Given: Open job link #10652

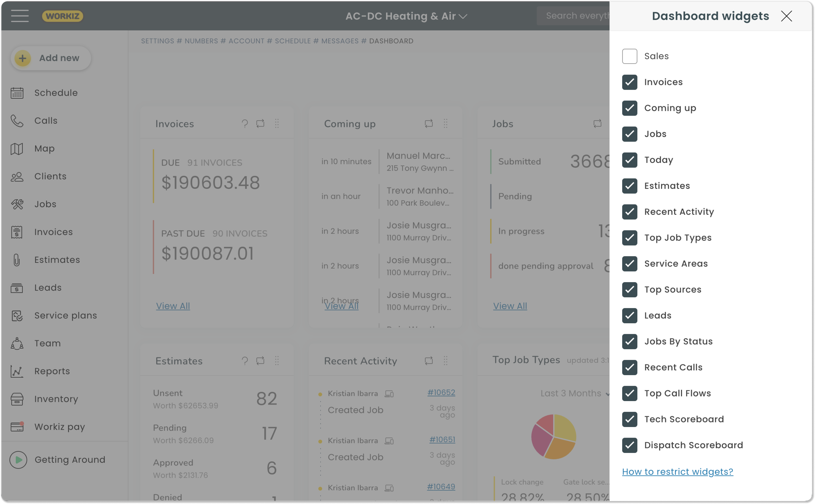Looking at the screenshot, I should point(441,393).
